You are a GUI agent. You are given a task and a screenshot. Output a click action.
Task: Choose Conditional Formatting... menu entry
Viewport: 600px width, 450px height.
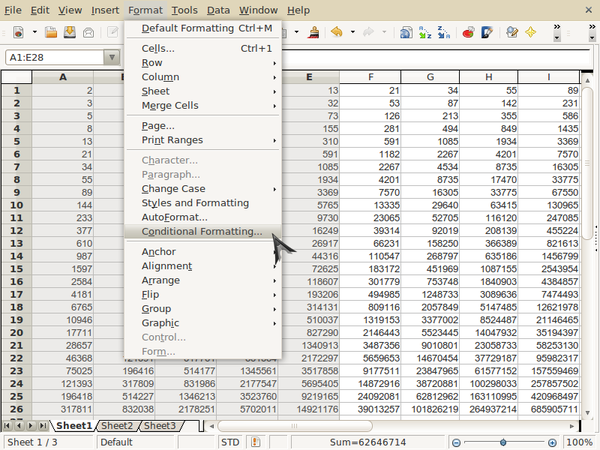pyautogui.click(x=203, y=232)
